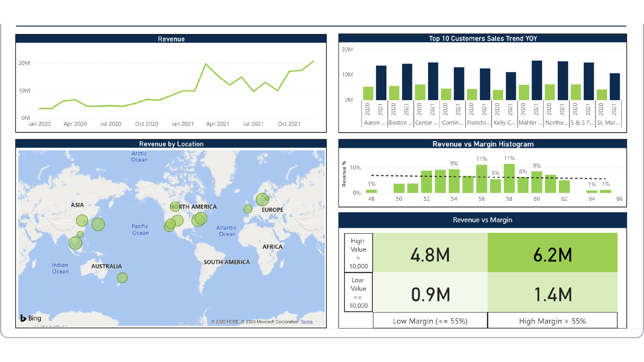
Task: Select the Australia revenue bubble on the map
Action: 122,278
